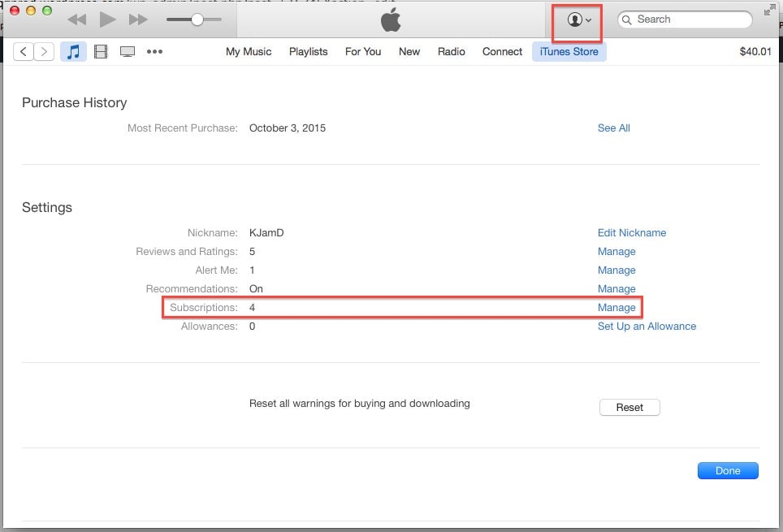Switch to the Movies filmstrip icon
This screenshot has height=532, width=783.
coord(101,51)
